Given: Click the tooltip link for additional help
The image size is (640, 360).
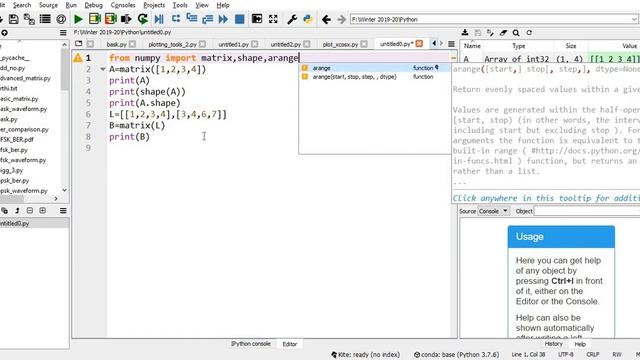Looking at the screenshot, I should pos(546,198).
